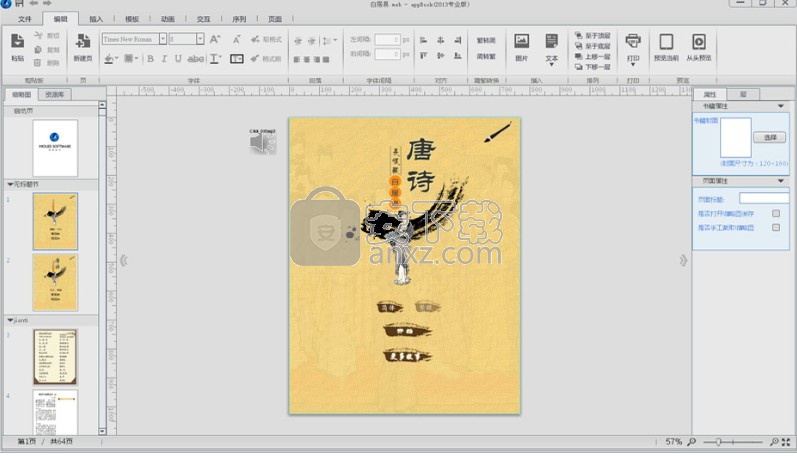Image resolution: width=797 pixels, height=456 pixels.
Task: Click Simplified to Traditional (简转繁) button
Action: [486, 56]
